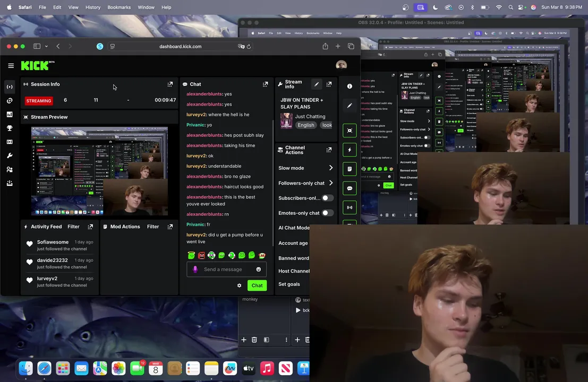
Task: Toggle Subscribers-only chat switch
Action: click(x=327, y=198)
